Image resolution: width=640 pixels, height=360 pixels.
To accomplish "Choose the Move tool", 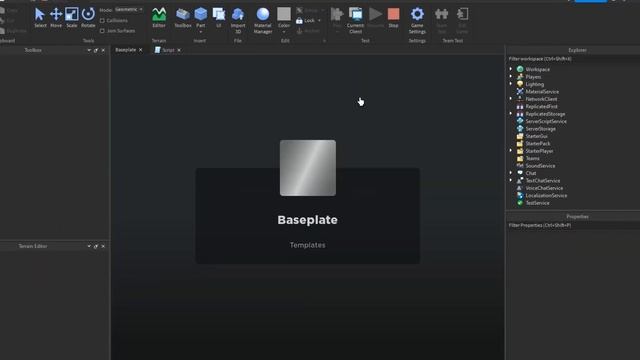I will (56, 18).
